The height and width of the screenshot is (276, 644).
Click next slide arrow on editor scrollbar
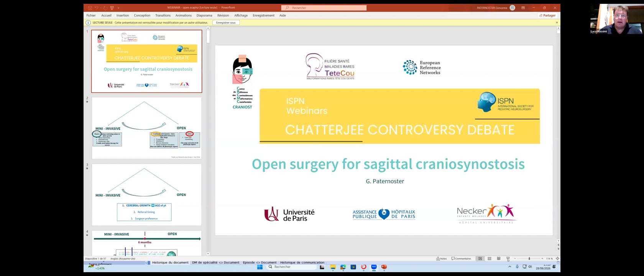click(x=558, y=249)
